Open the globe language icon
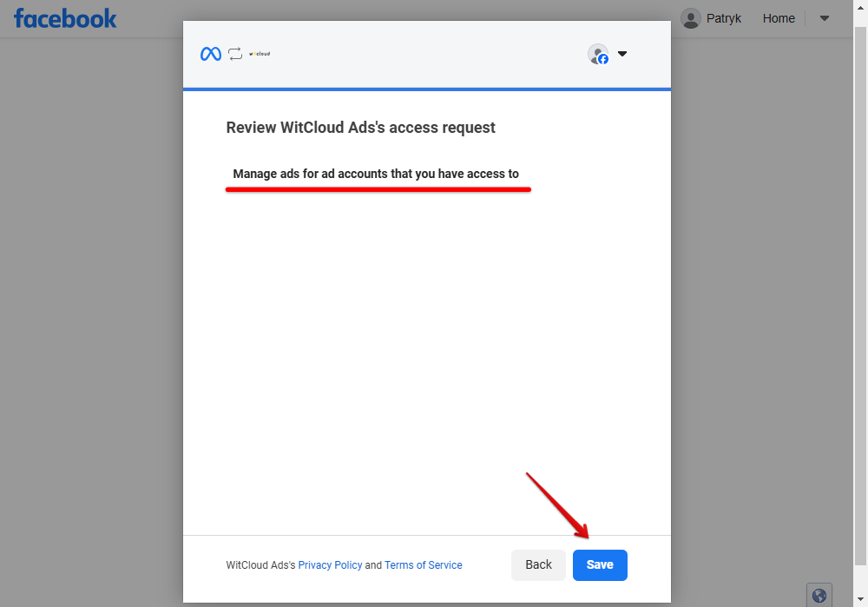The image size is (868, 607). (819, 596)
